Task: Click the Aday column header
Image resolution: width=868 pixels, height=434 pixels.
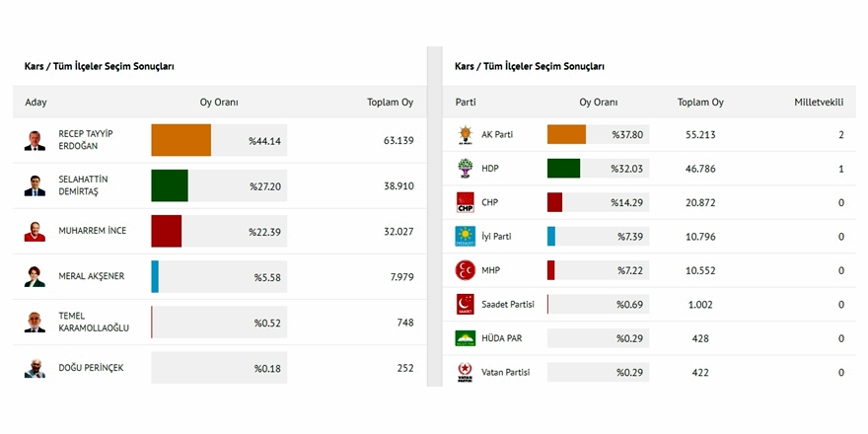Action: click(36, 103)
